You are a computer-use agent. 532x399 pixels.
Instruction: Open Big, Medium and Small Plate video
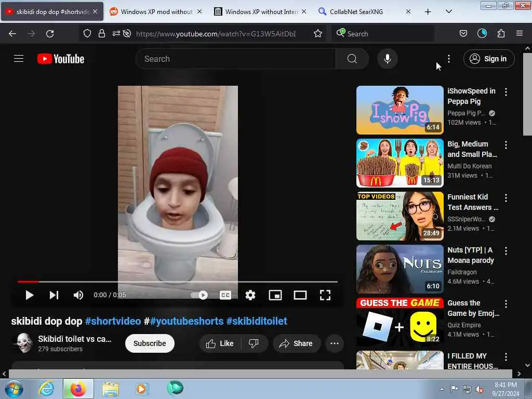(400, 163)
